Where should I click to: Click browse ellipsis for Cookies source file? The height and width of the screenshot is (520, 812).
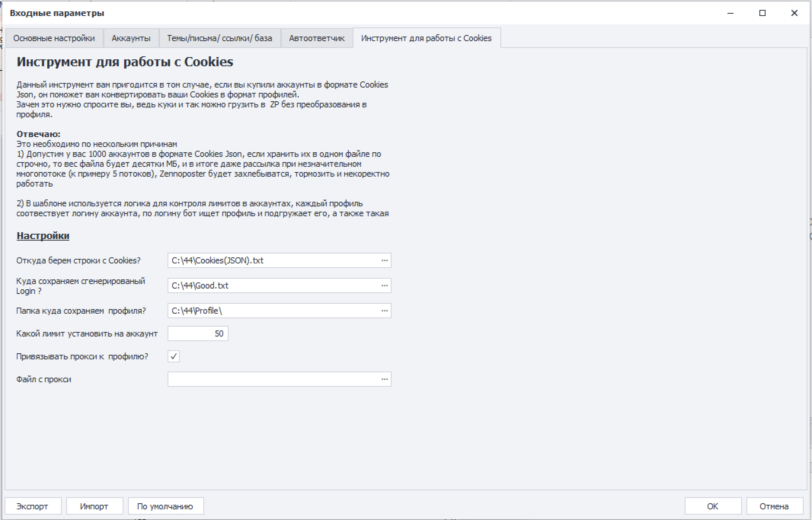click(x=384, y=261)
